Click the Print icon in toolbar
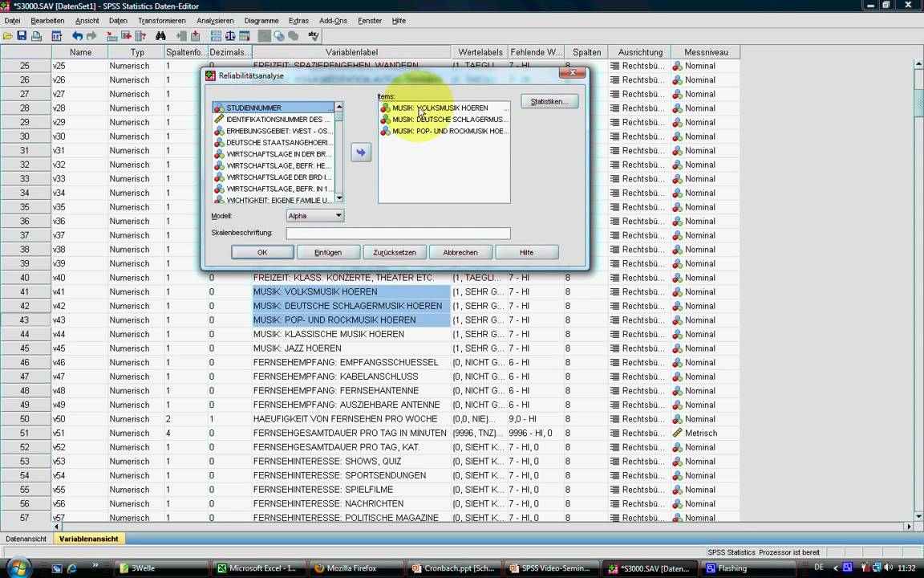This screenshot has height=578, width=924. (37, 36)
